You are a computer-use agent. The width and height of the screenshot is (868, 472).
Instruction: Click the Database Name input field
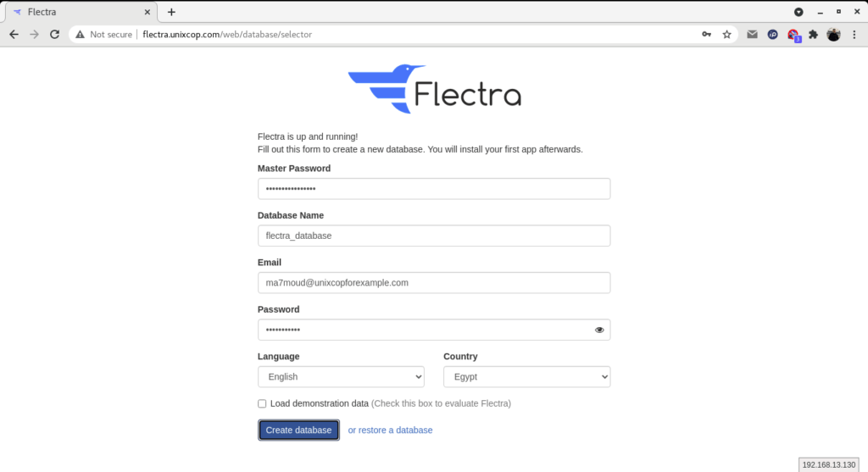point(434,236)
